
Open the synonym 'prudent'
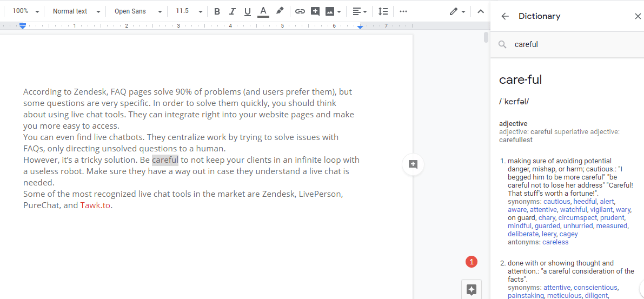coord(612,218)
